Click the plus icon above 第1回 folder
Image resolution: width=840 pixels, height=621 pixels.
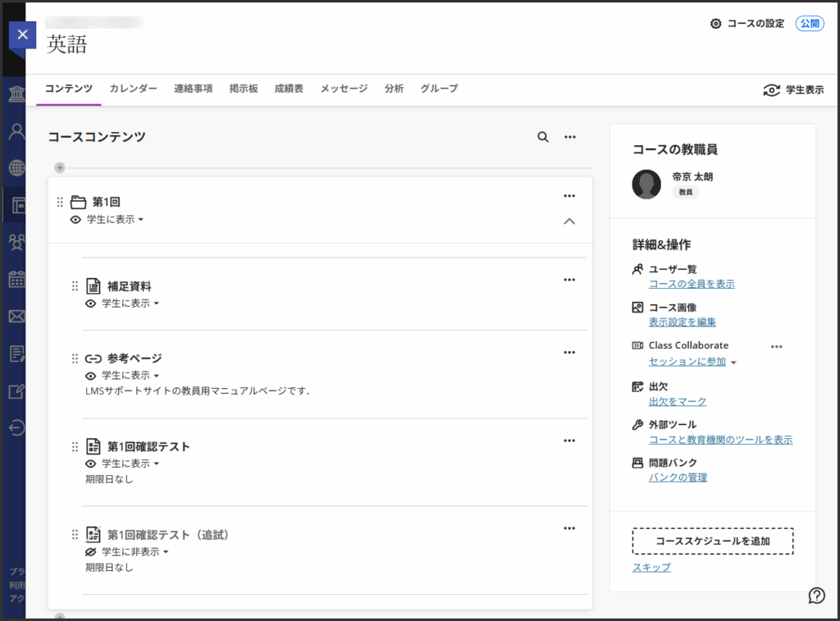click(60, 167)
